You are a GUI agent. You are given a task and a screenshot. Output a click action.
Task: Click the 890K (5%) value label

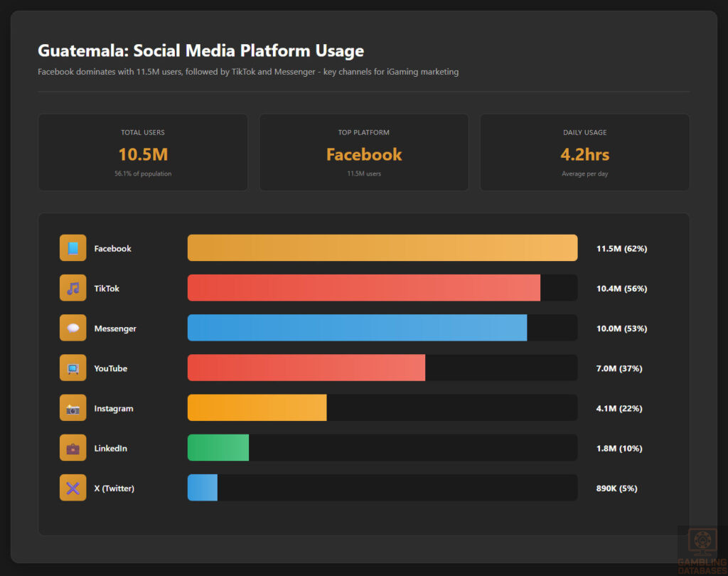pyautogui.click(x=616, y=488)
